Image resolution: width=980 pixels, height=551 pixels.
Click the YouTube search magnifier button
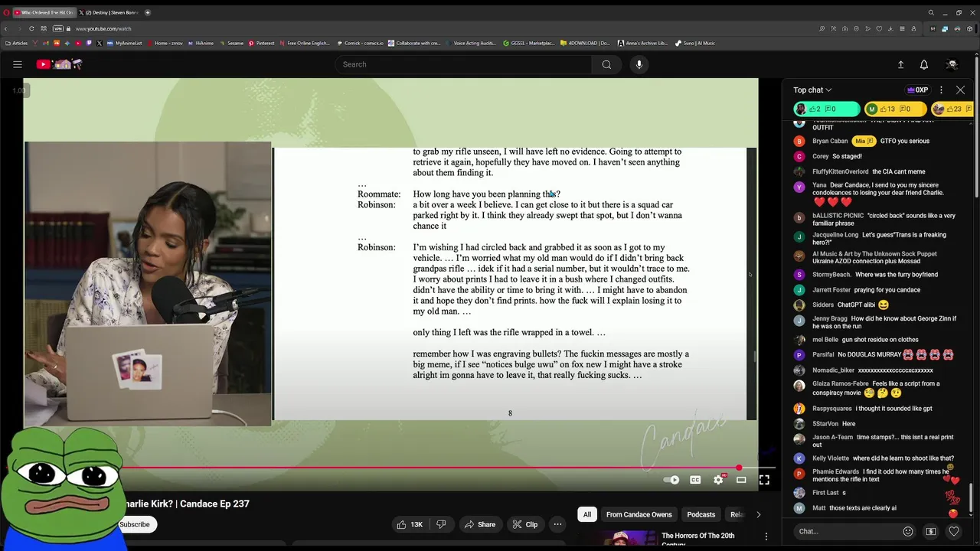click(606, 64)
